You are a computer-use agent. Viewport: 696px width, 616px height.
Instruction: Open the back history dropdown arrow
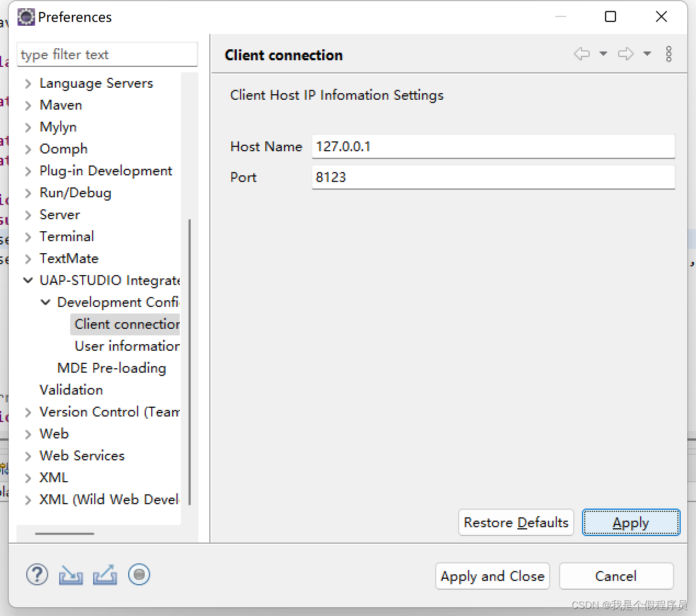[603, 54]
